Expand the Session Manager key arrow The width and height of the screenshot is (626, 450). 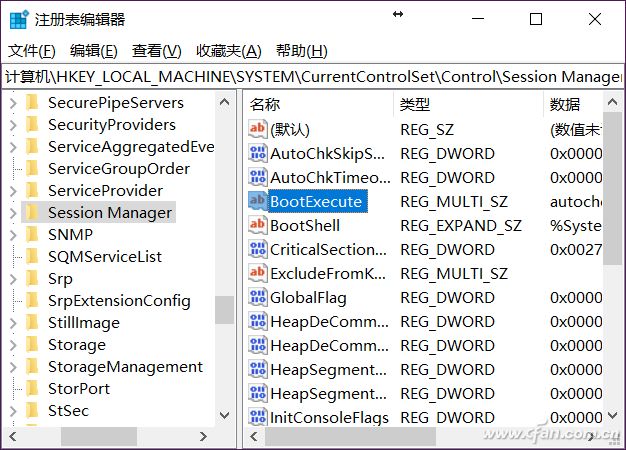click(x=13, y=213)
